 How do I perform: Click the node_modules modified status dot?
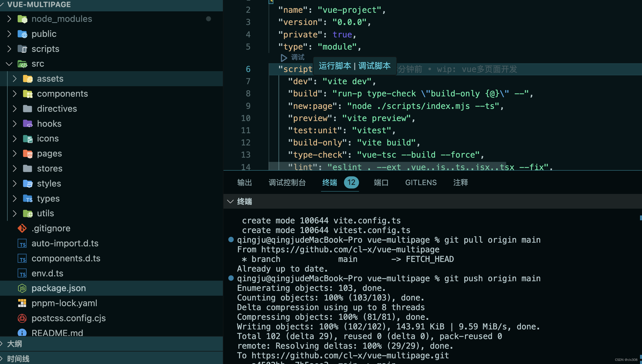(x=208, y=19)
